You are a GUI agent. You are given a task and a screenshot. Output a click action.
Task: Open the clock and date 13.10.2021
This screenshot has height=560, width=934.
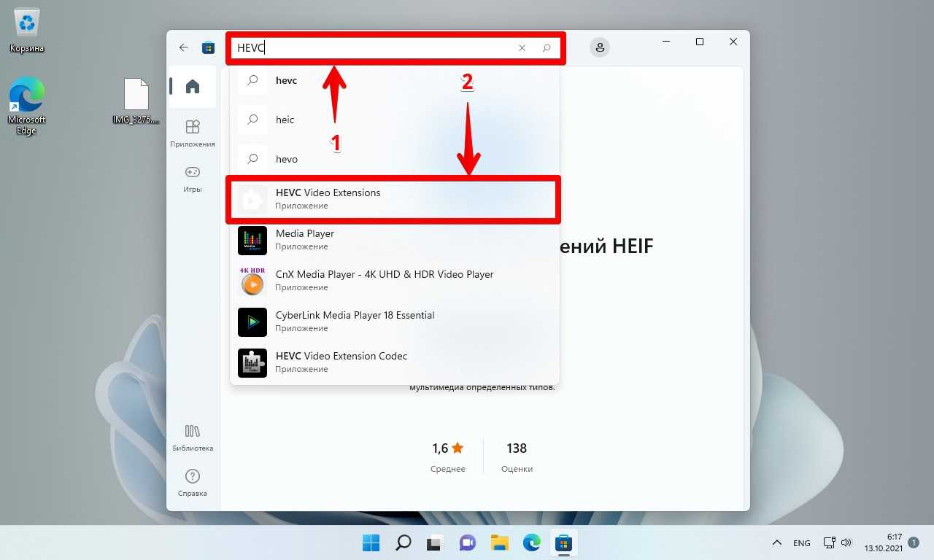[884, 542]
